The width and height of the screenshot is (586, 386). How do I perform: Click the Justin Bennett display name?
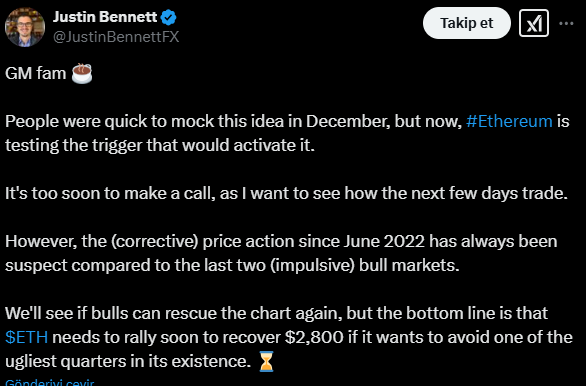[105, 17]
